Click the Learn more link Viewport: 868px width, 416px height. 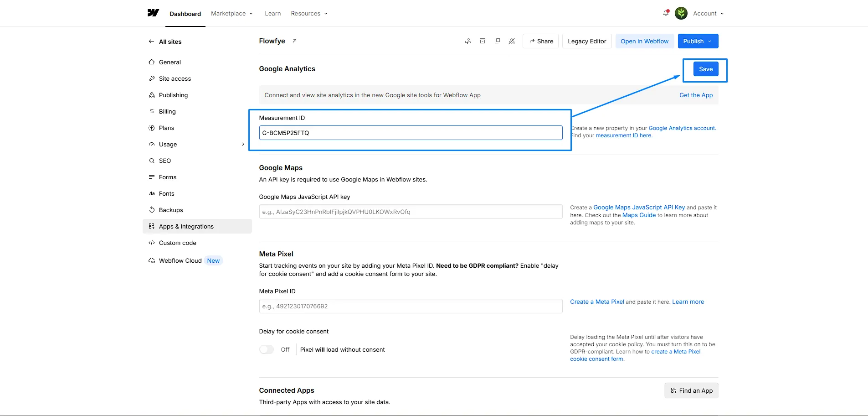click(688, 302)
